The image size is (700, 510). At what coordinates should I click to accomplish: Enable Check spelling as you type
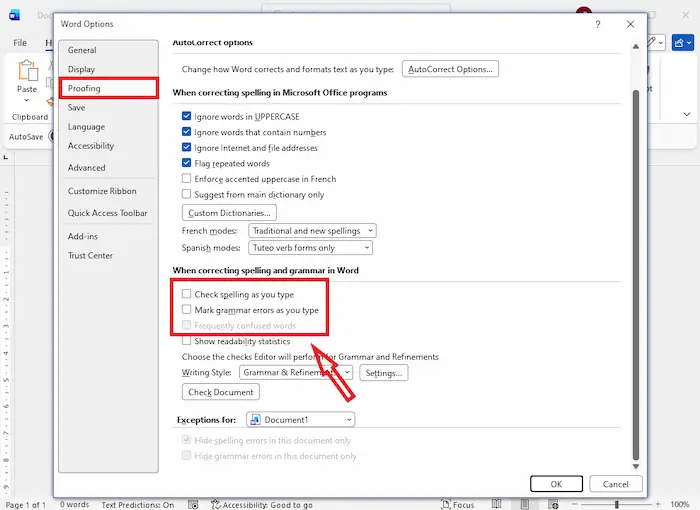[x=187, y=295]
